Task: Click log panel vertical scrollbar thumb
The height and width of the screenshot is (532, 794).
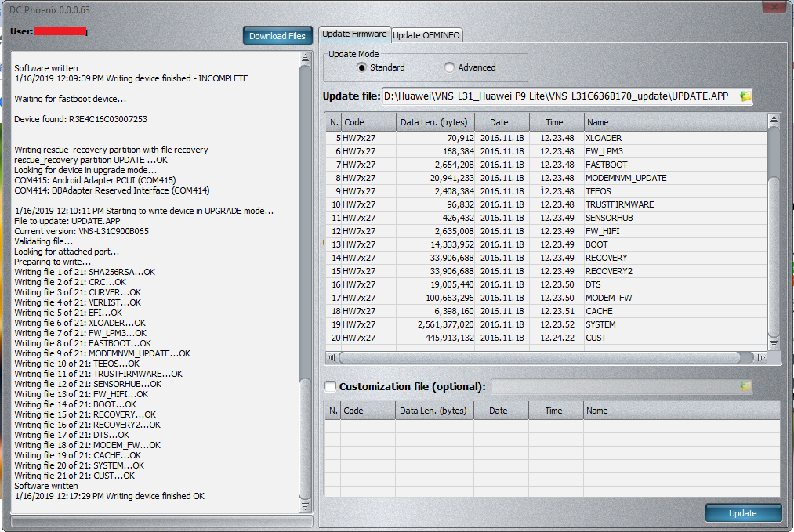Action: click(306, 438)
